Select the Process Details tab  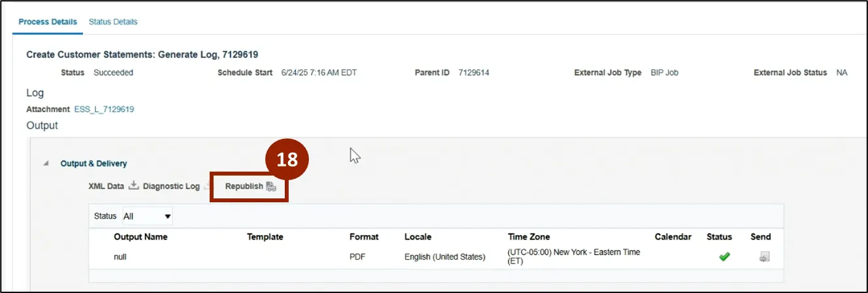pyautogui.click(x=48, y=22)
